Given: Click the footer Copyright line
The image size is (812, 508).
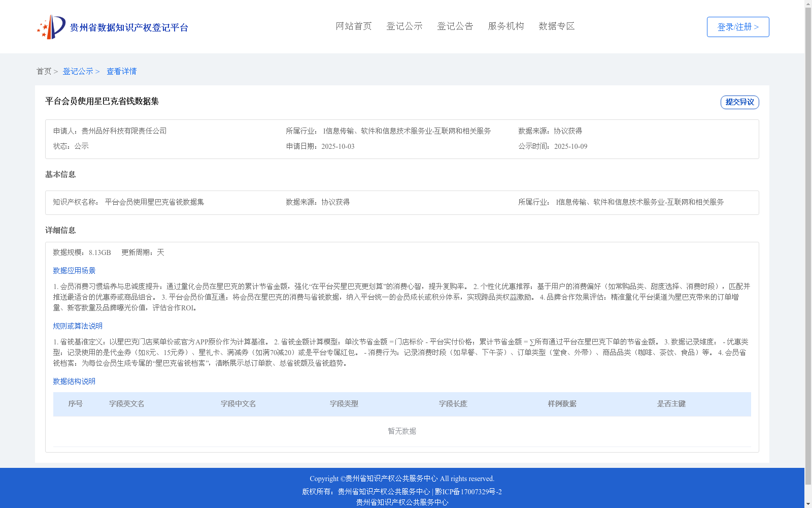Looking at the screenshot, I should click(x=402, y=479).
